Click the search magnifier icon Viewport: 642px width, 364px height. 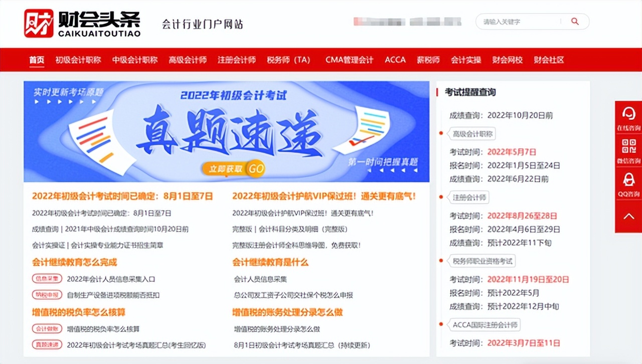tap(574, 22)
